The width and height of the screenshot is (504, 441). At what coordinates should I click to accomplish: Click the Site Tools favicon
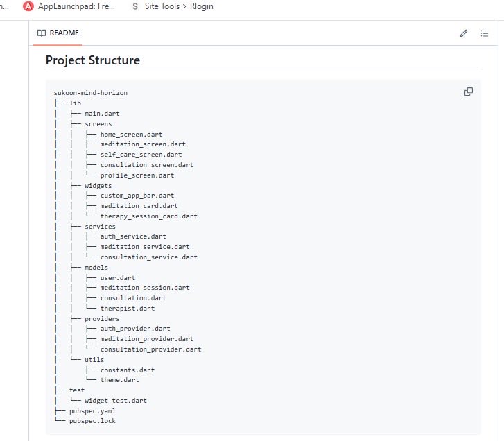[135, 6]
